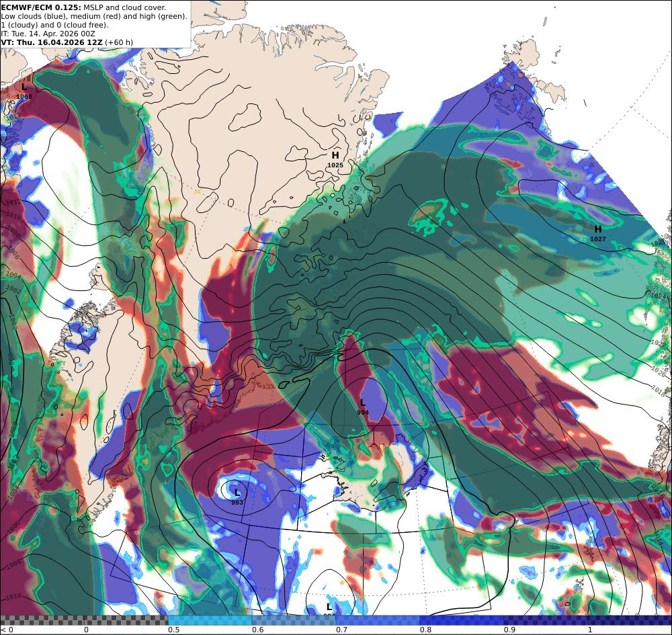Click the colorbar label '0.5'

pyautogui.click(x=173, y=630)
